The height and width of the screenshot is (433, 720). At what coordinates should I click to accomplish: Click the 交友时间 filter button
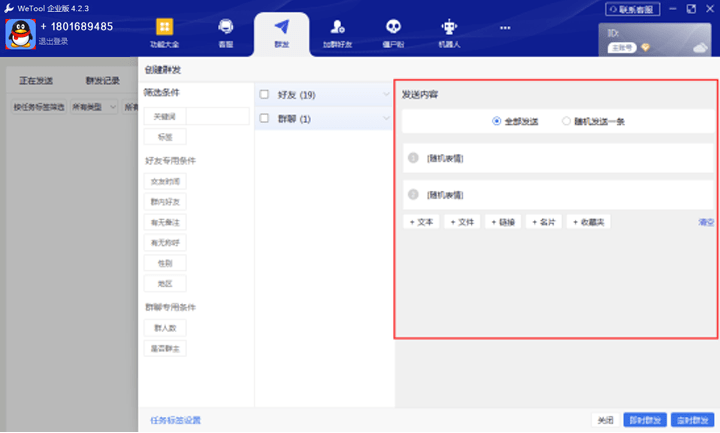pyautogui.click(x=165, y=181)
